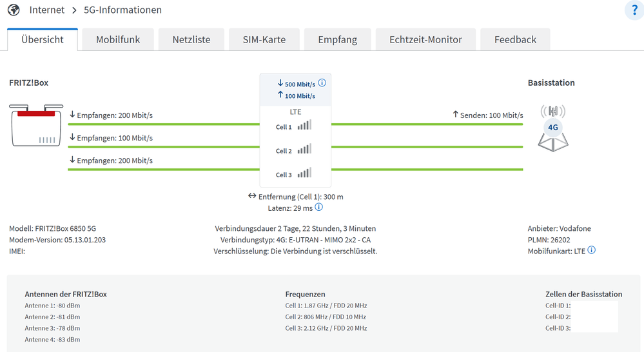Open the Netzliste tab
This screenshot has width=644, height=352.
[x=191, y=39]
